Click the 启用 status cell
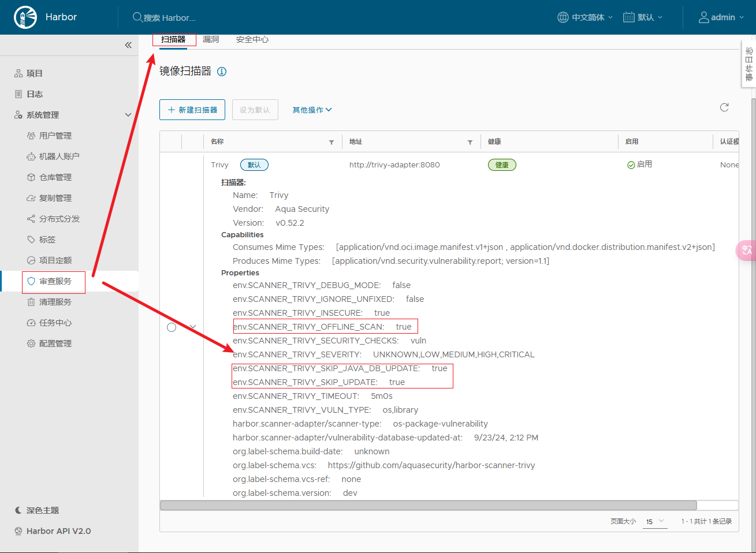The height and width of the screenshot is (553, 756). click(x=639, y=165)
